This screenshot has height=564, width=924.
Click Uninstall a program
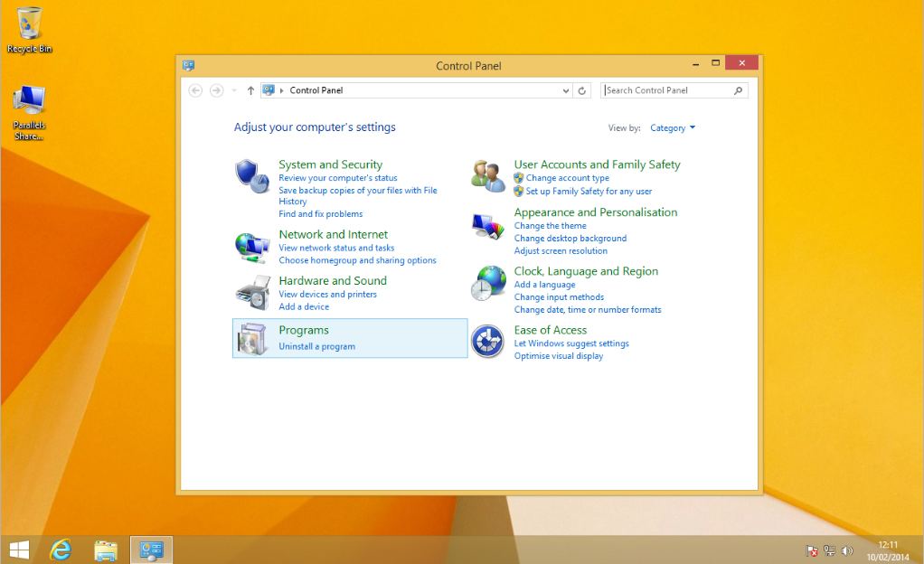317,346
